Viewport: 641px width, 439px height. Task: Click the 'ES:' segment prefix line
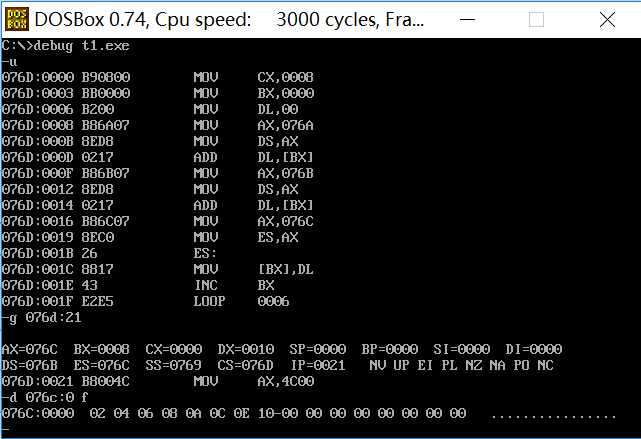tap(110, 253)
